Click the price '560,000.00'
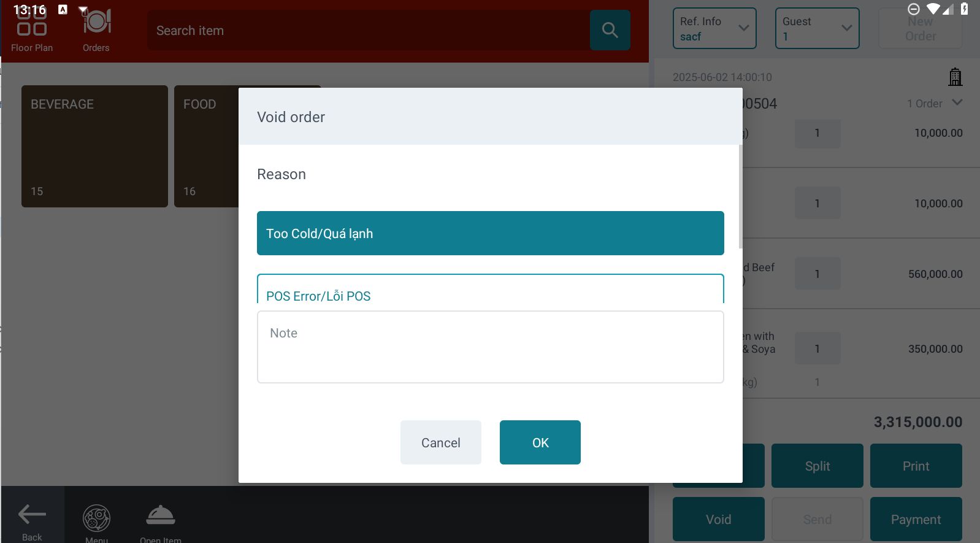 (935, 274)
